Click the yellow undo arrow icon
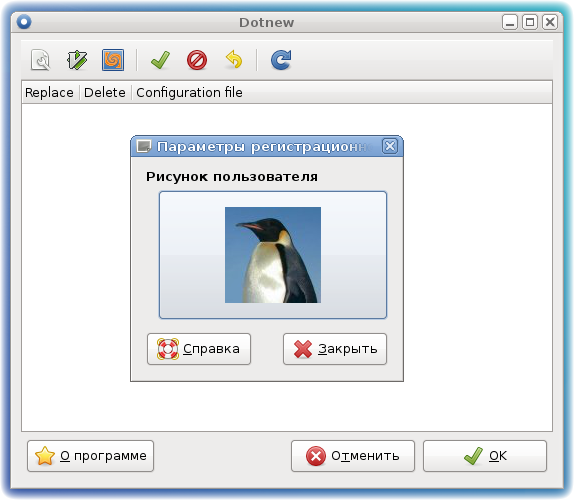Image resolution: width=574 pixels, height=500 pixels. click(x=234, y=60)
